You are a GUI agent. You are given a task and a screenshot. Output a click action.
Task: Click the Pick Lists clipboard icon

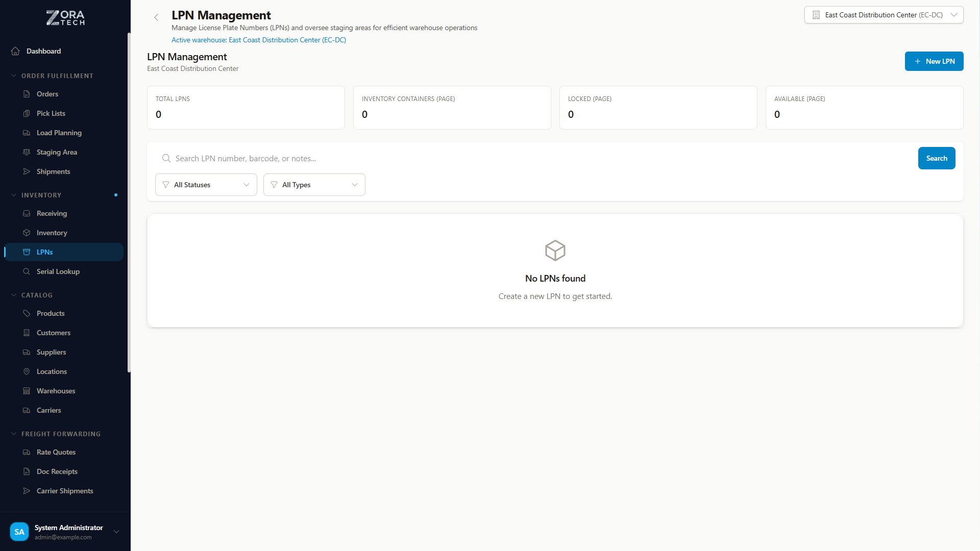[x=27, y=113]
